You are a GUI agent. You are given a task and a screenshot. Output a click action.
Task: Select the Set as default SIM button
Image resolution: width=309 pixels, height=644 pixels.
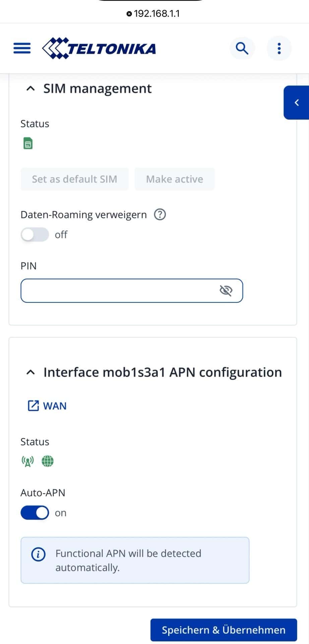pos(74,179)
